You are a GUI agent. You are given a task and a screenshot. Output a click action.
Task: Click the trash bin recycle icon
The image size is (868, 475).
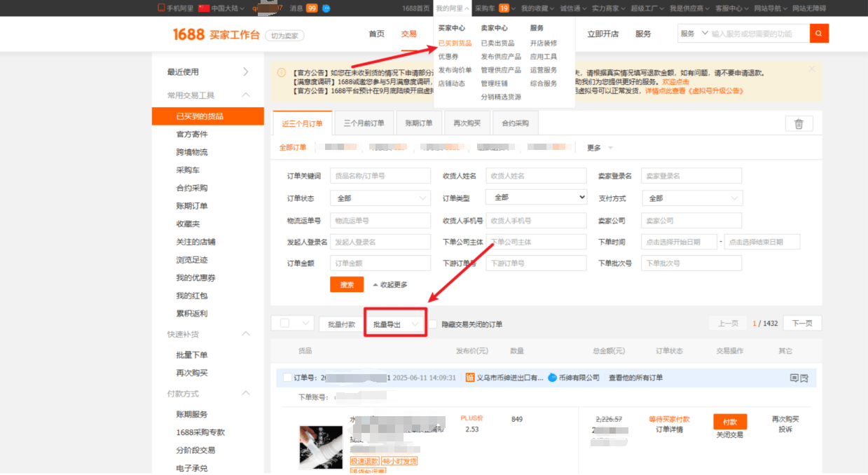pos(799,124)
